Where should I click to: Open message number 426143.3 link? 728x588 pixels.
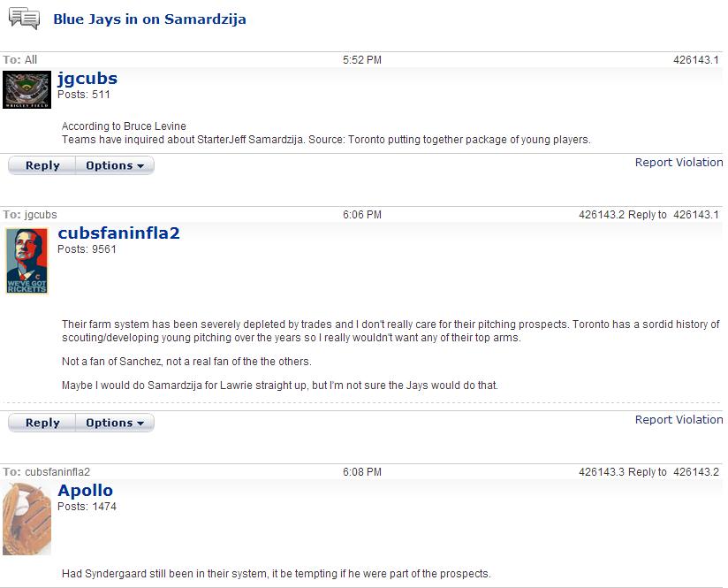click(602, 472)
